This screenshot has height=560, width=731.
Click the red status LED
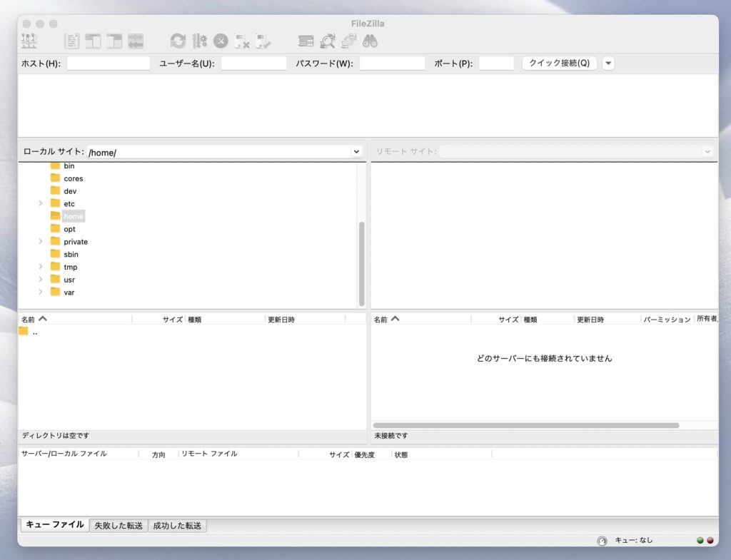[x=710, y=541]
